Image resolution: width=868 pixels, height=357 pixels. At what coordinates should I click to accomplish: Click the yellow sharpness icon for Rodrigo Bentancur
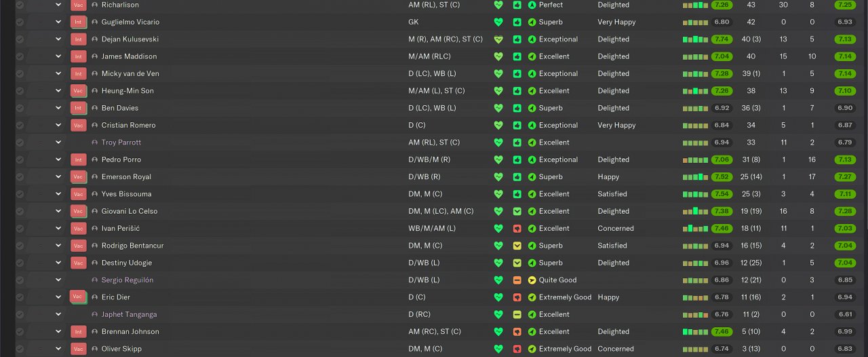pos(517,246)
